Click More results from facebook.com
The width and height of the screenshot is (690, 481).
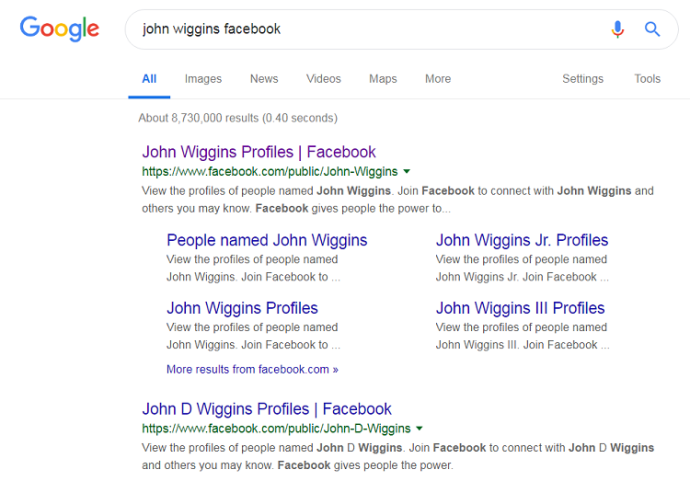(252, 369)
